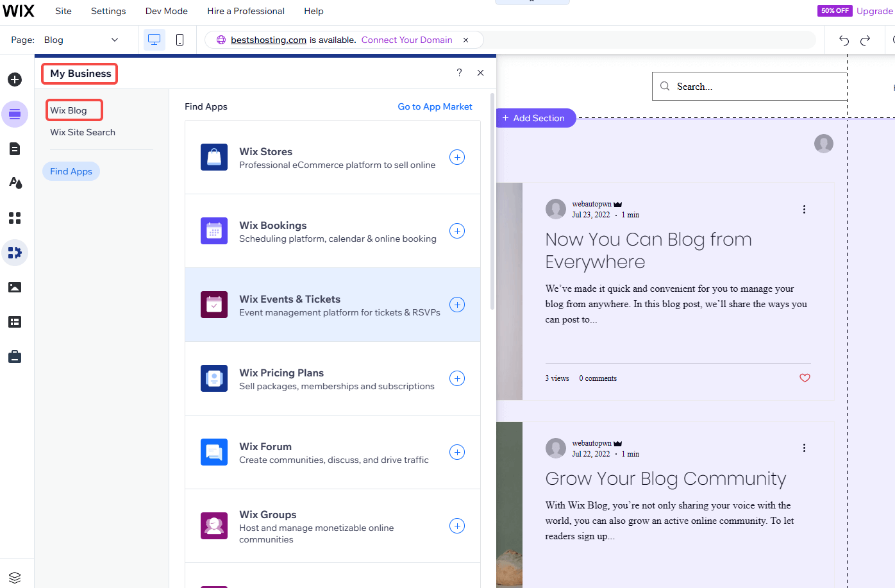Click the blog Search input field
The height and width of the screenshot is (588, 895).
pos(750,87)
